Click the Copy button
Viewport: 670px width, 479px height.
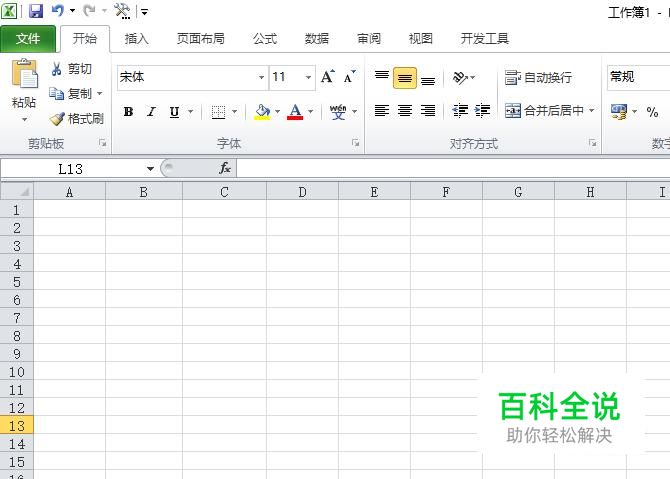click(x=70, y=93)
